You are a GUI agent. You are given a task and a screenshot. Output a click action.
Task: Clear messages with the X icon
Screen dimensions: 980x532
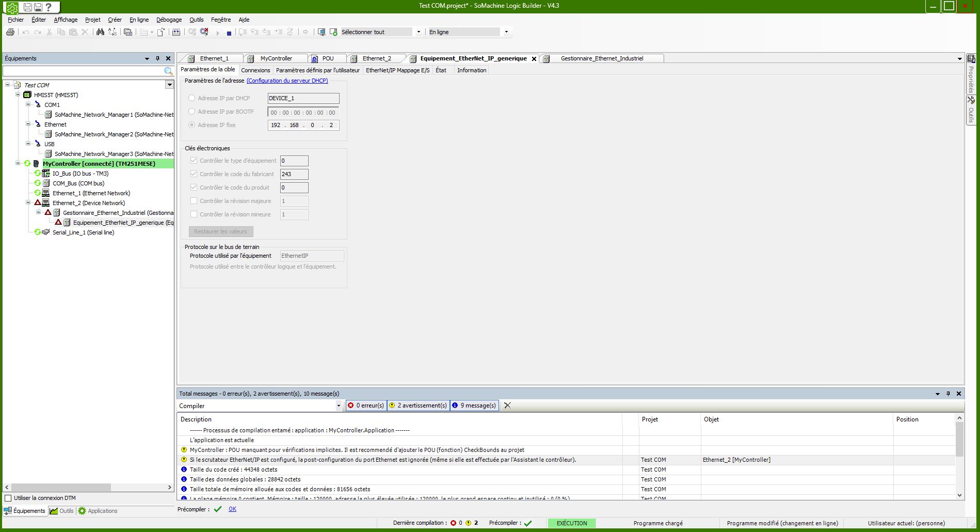coord(507,405)
